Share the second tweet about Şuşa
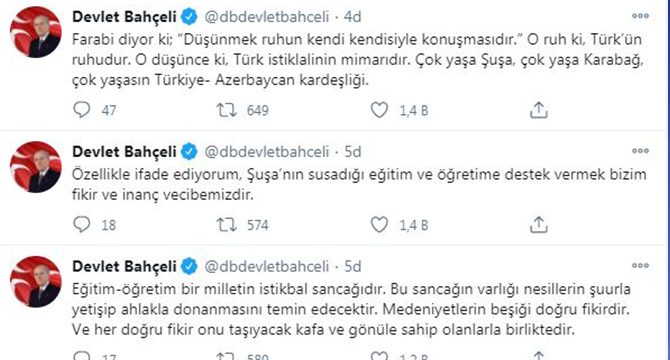Screen dimensions: 670x360 [539, 224]
